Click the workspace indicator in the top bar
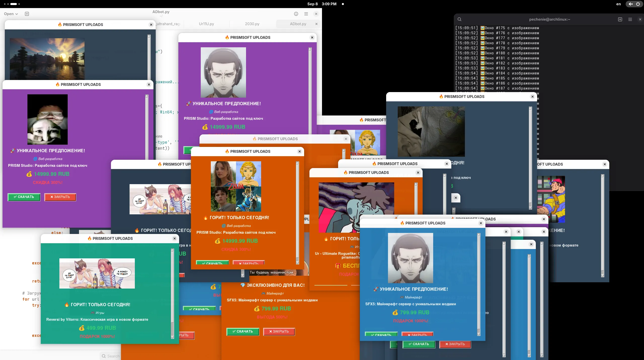The image size is (644, 360). pos(12,4)
